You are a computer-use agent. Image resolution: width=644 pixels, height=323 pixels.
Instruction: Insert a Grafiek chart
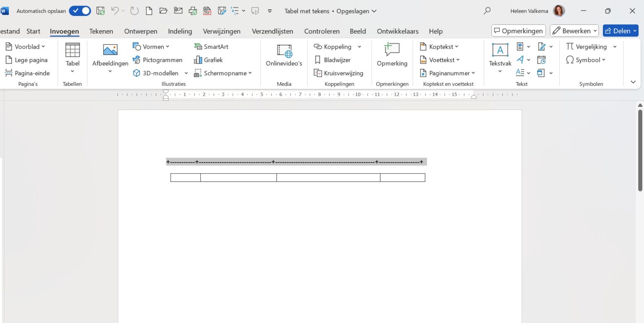(x=208, y=60)
